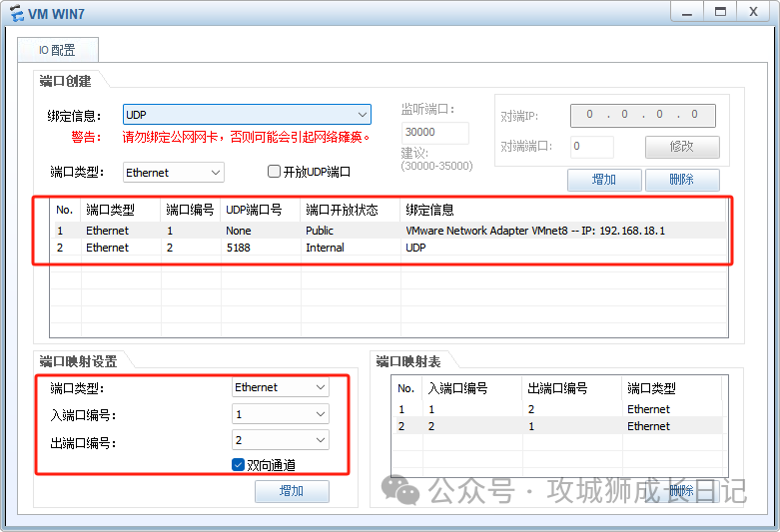Maximize the VM WIN7 window
Image resolution: width=780 pixels, height=532 pixels.
718,11
